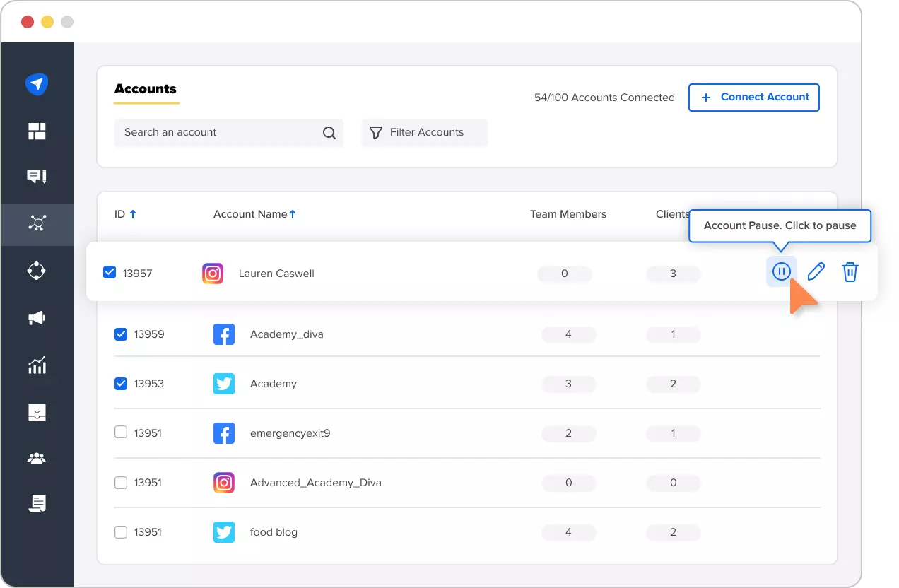Delete the Lauren Caswell account with the trash icon
Image resolution: width=899 pixels, height=588 pixels.
[850, 271]
